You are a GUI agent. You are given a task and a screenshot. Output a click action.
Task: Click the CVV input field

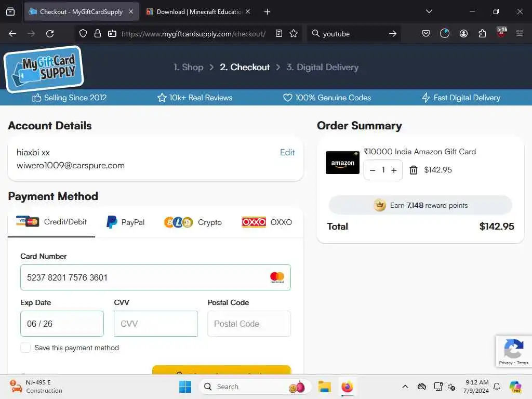(x=155, y=324)
